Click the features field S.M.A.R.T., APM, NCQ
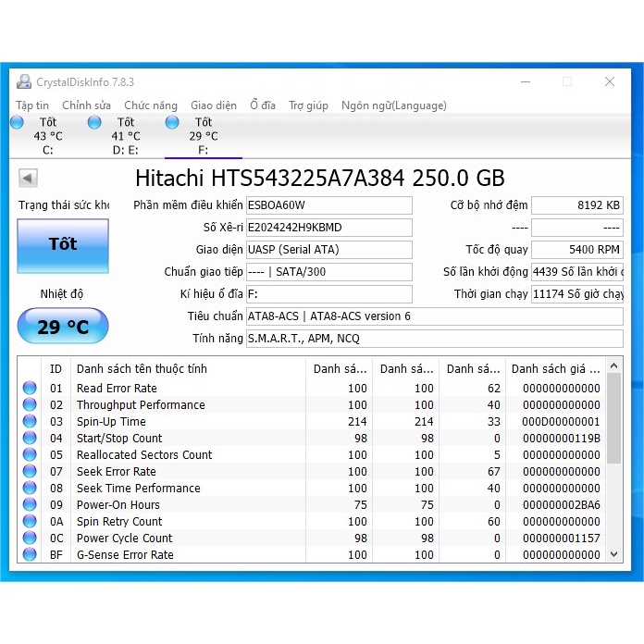Image resolution: width=644 pixels, height=644 pixels. [435, 339]
